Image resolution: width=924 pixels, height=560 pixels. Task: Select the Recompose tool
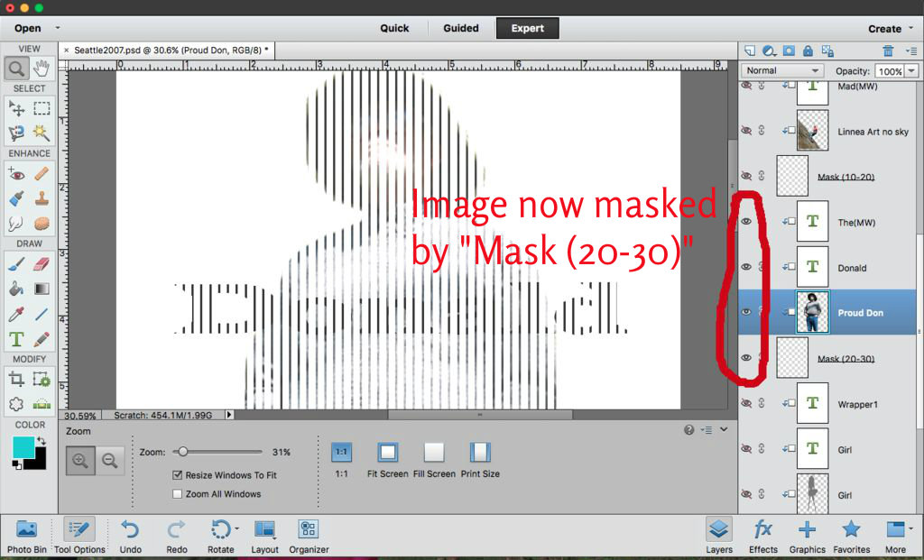[42, 380]
